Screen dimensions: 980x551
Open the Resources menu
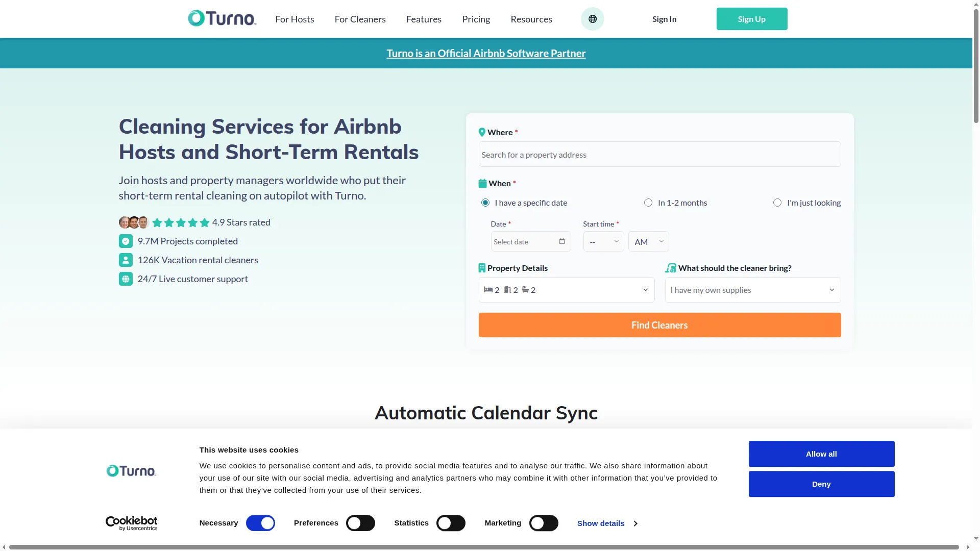531,19
